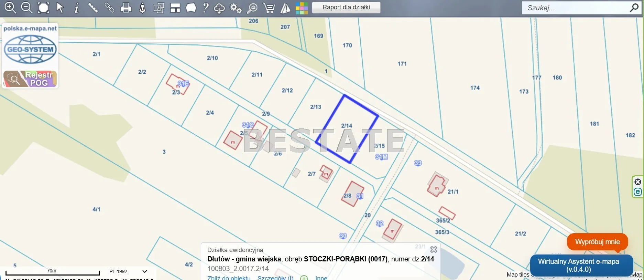Open the PL-1992 coordinate system dropdown
The image size is (644, 280).
128,271
